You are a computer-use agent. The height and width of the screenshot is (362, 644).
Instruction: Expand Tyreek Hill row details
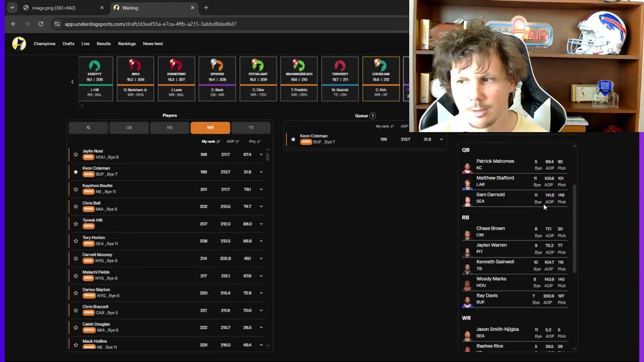261,224
